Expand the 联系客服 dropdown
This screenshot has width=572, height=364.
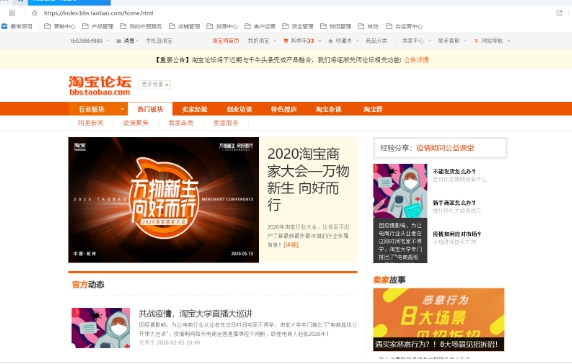452,41
